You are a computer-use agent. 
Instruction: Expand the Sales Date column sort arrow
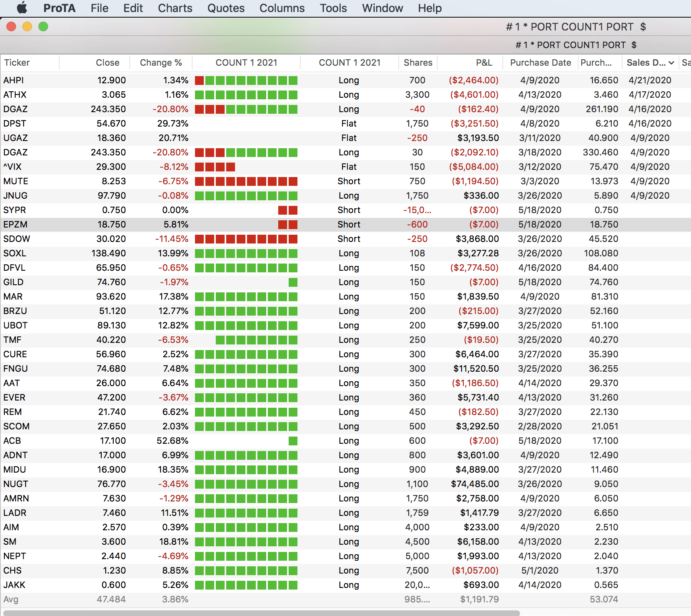(x=671, y=63)
